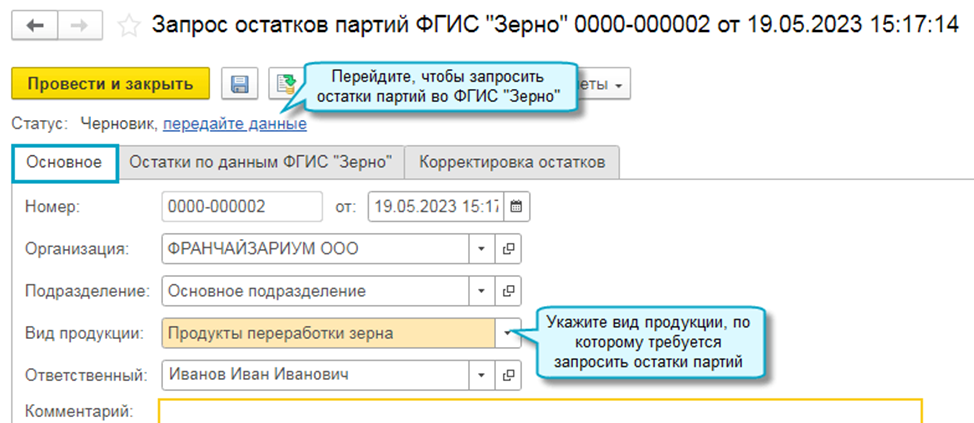Expand the Ответственный dropdown list
Image resolution: width=974 pixels, height=423 pixels.
click(x=480, y=376)
